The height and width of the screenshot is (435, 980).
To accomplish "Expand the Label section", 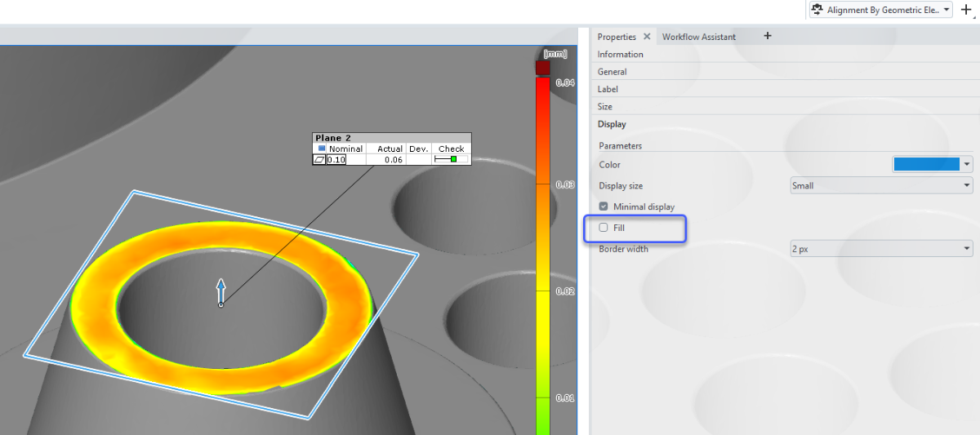I will (608, 89).
